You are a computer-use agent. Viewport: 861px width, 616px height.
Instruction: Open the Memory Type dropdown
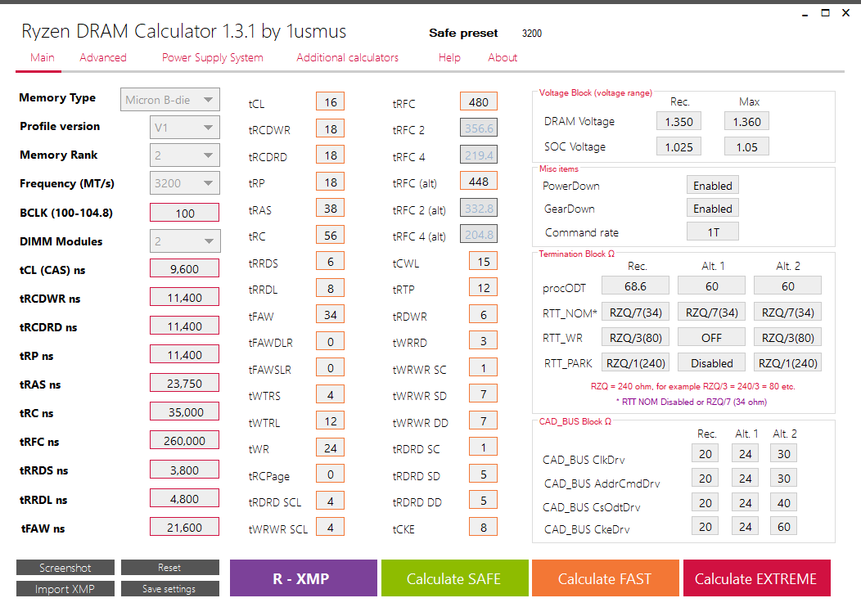170,100
